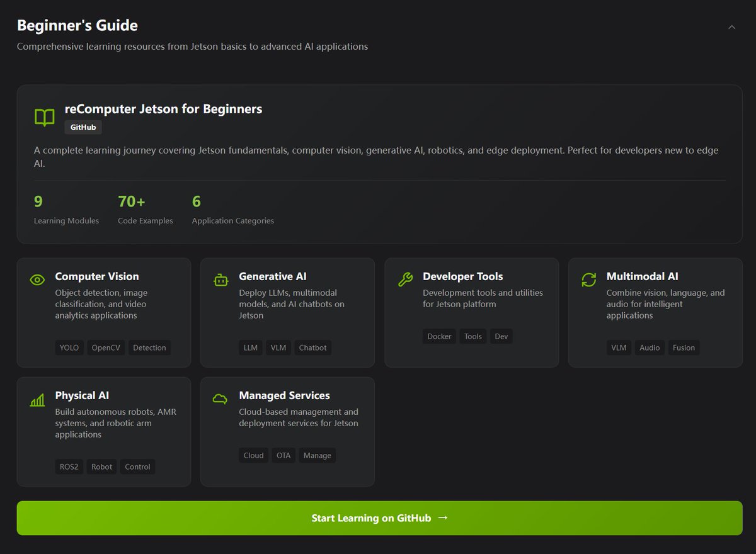Click the Object detection description text
756x554 pixels.
[101, 304]
